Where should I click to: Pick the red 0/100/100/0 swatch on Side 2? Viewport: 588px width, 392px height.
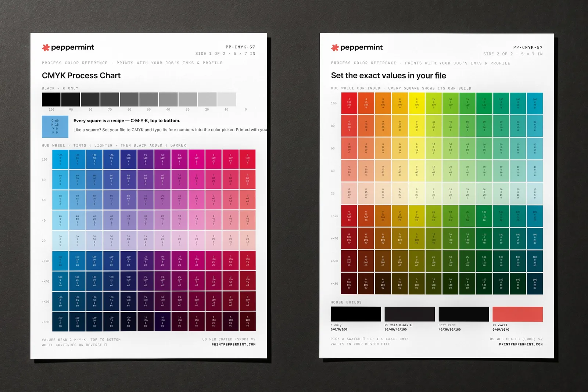[349, 103]
